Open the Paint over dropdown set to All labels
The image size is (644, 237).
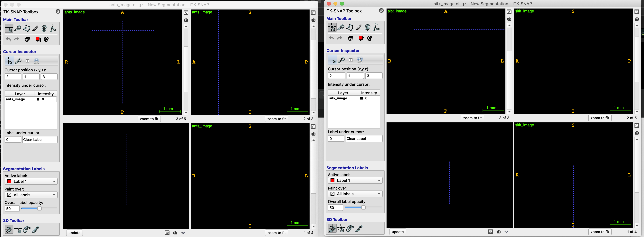tap(31, 195)
